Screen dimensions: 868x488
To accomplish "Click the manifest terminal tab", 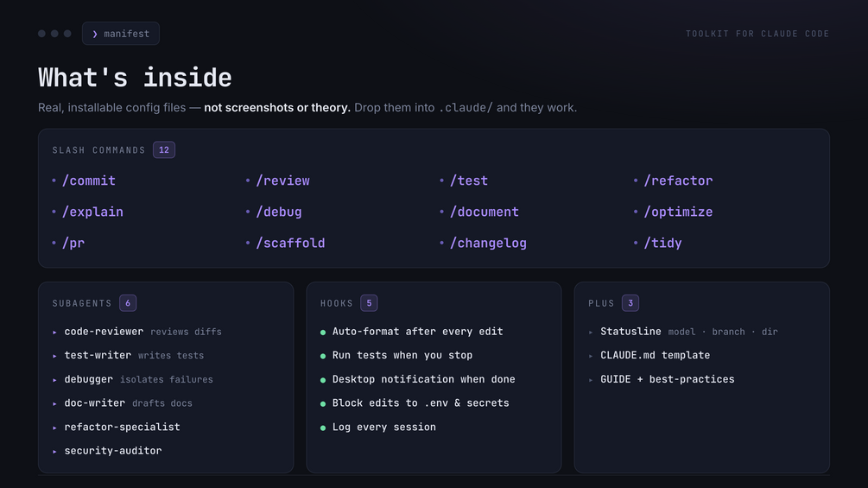I will pyautogui.click(x=121, y=34).
